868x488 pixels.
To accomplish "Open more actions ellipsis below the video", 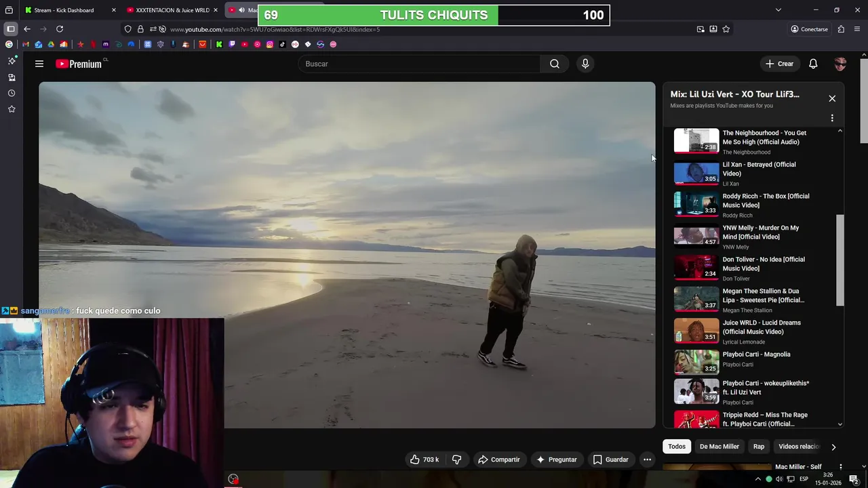I will click(647, 460).
